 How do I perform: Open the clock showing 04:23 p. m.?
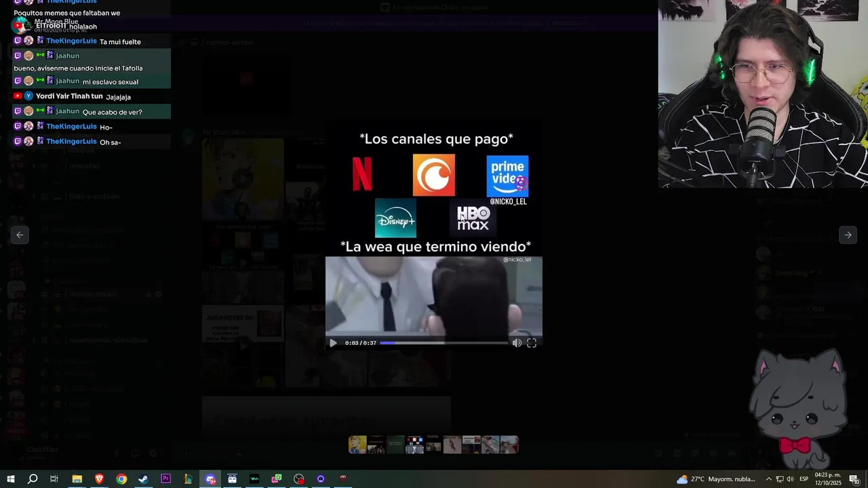[828, 479]
